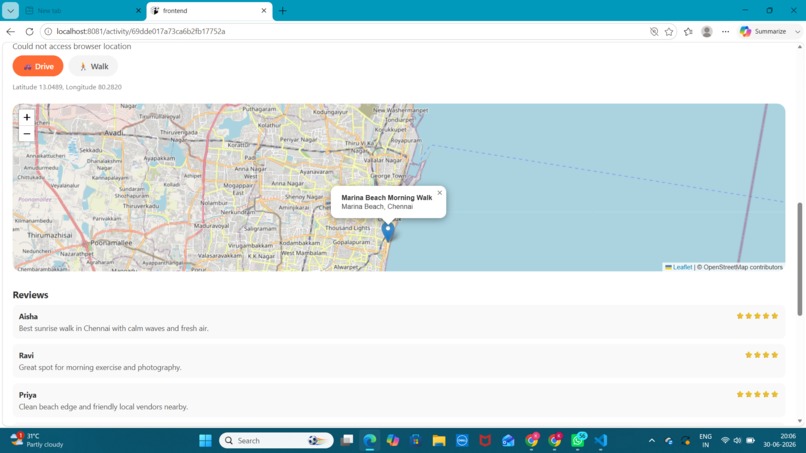This screenshot has width=806, height=453.
Task: Reload the current page
Action: pos(29,31)
